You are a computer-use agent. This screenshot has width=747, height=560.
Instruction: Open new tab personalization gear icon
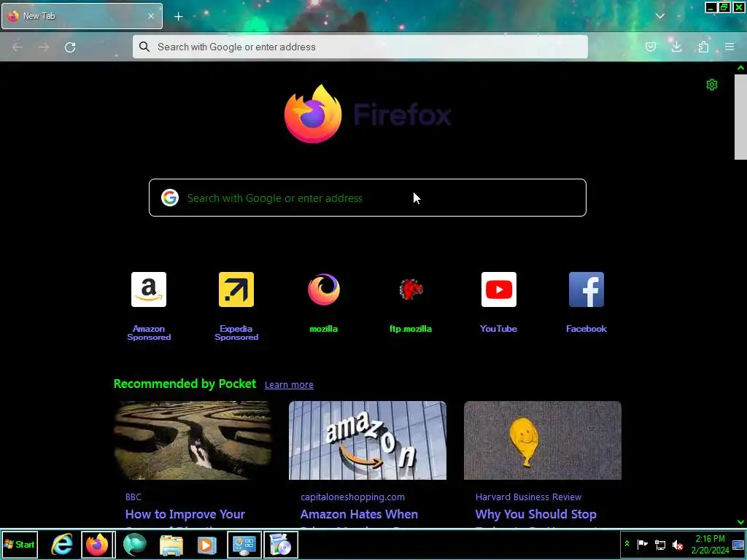point(712,85)
